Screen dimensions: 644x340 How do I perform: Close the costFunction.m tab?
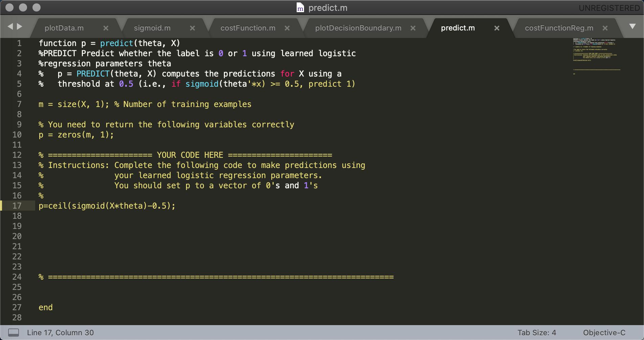tap(287, 28)
